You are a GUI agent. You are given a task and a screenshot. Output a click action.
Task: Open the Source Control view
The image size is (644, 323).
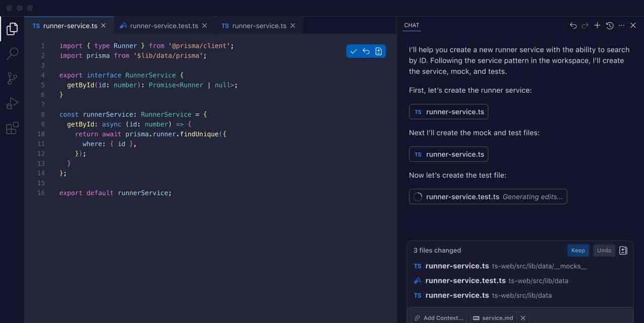12,78
